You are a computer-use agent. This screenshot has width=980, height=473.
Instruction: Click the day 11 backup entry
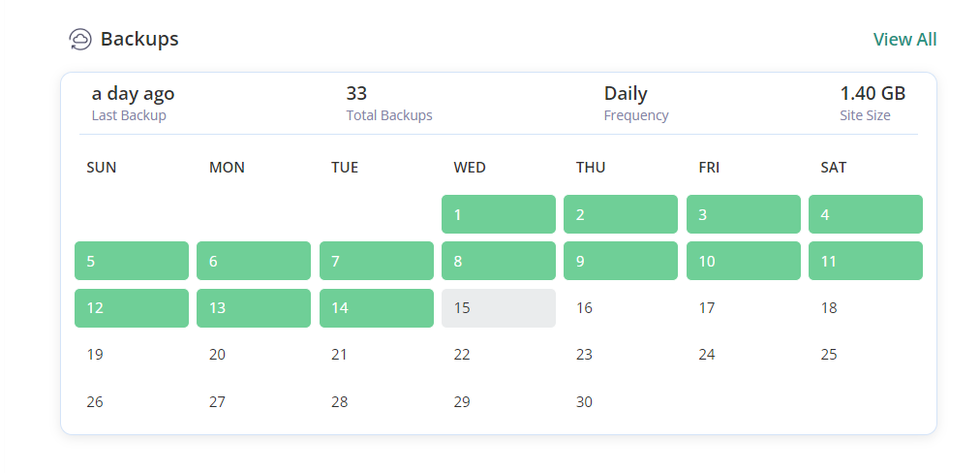click(865, 261)
